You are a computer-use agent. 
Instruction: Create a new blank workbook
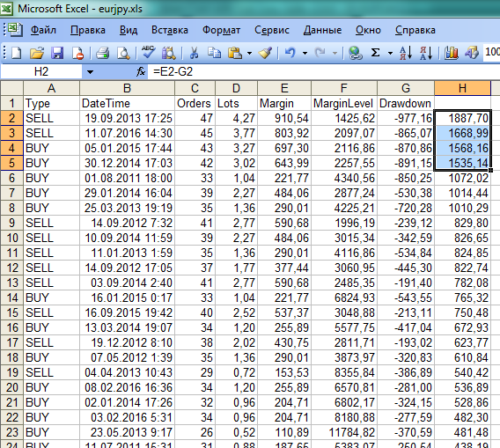[16, 53]
